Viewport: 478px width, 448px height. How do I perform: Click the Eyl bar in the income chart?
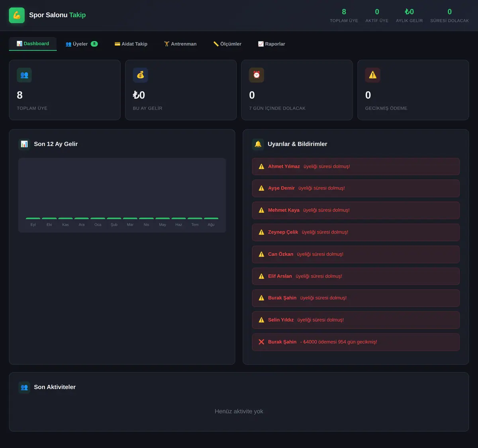33,219
